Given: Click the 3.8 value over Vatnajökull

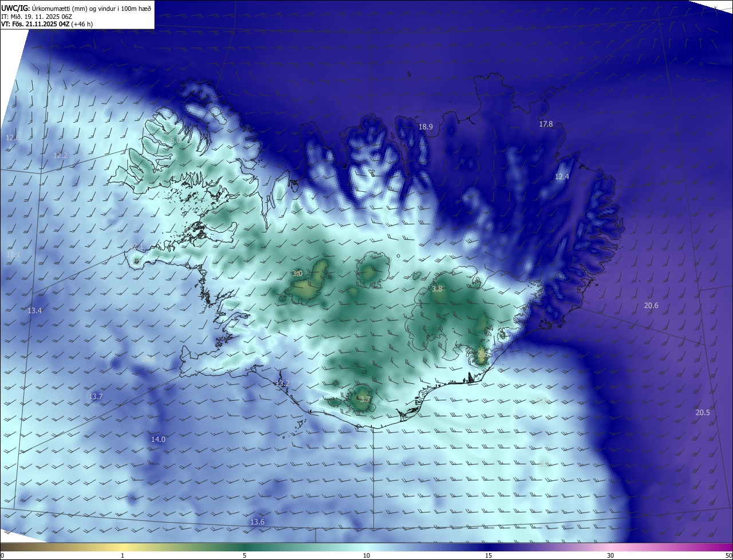Looking at the screenshot, I should click(437, 289).
